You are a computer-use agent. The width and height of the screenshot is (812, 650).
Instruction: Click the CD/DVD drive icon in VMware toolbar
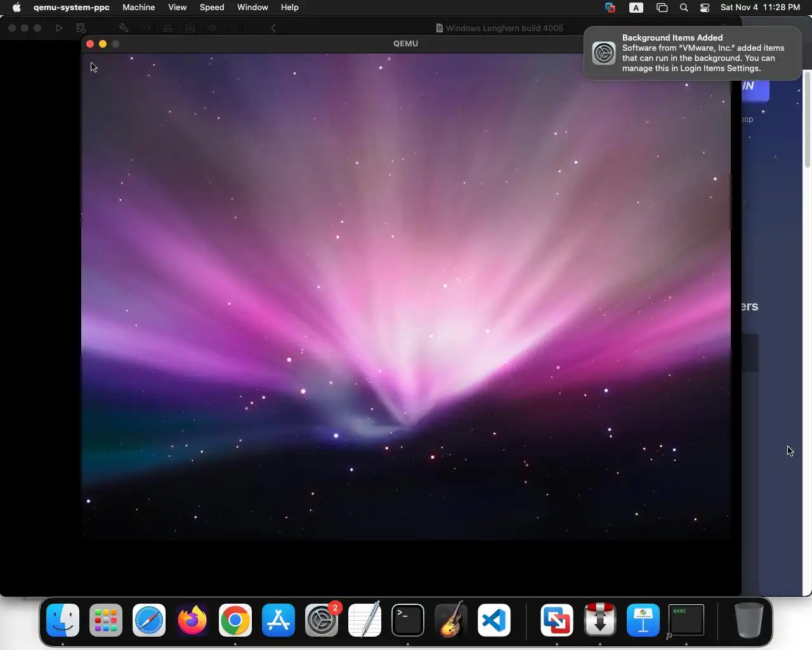190,28
